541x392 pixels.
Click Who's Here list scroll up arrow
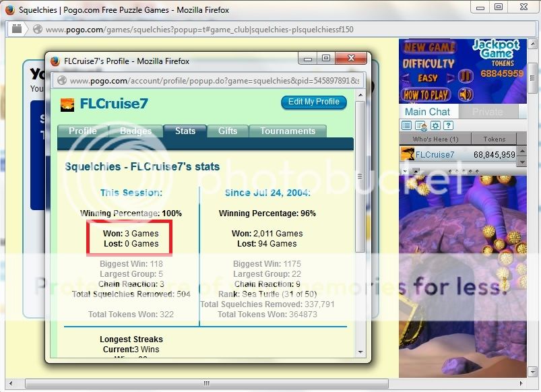(x=523, y=151)
